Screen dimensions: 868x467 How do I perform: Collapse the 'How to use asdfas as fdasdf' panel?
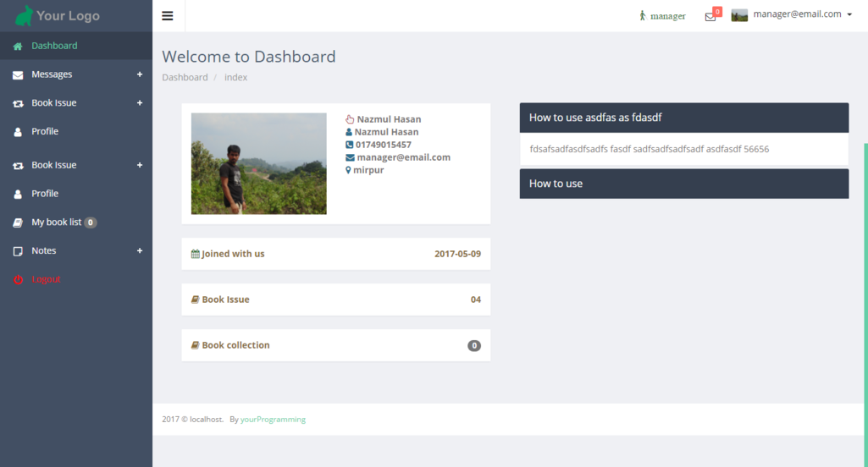(683, 118)
